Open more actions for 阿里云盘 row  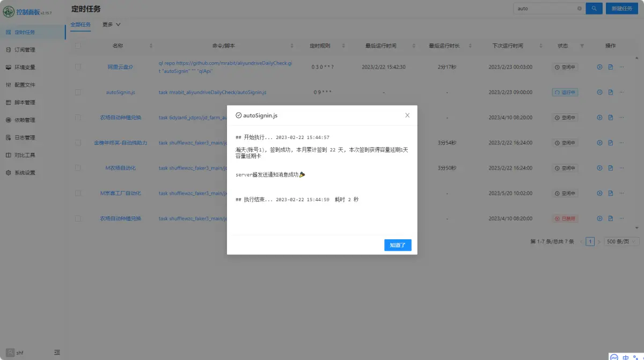[x=622, y=67]
